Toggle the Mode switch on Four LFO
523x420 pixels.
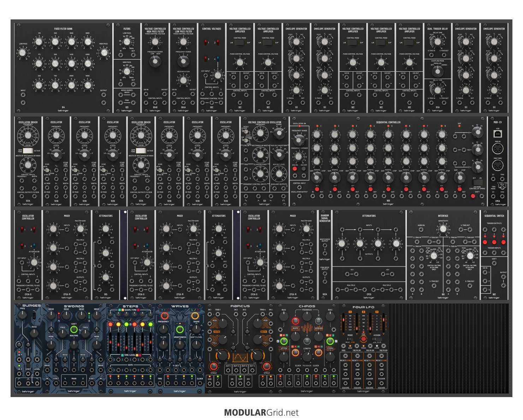click(x=350, y=339)
